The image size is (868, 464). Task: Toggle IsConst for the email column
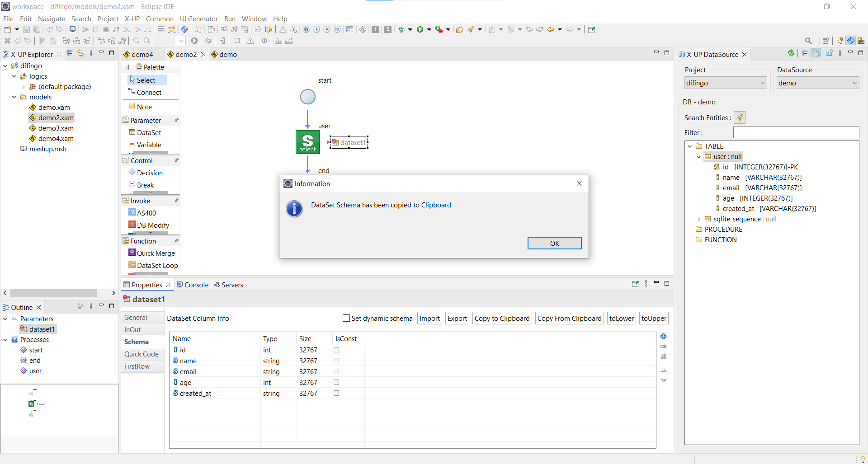click(x=336, y=372)
